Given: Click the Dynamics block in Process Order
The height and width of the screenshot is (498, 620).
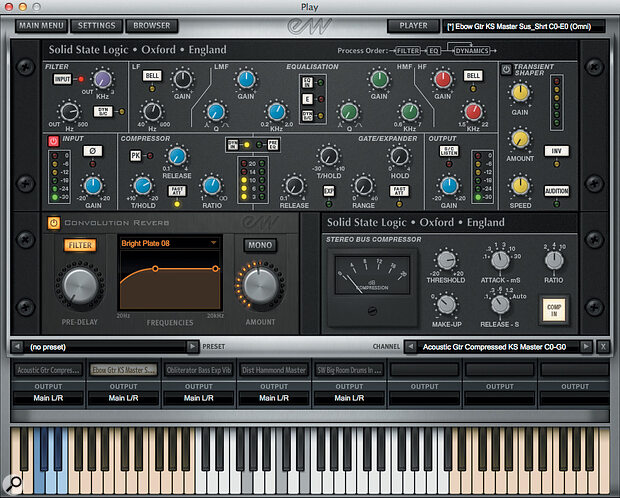Looking at the screenshot, I should tap(472, 51).
